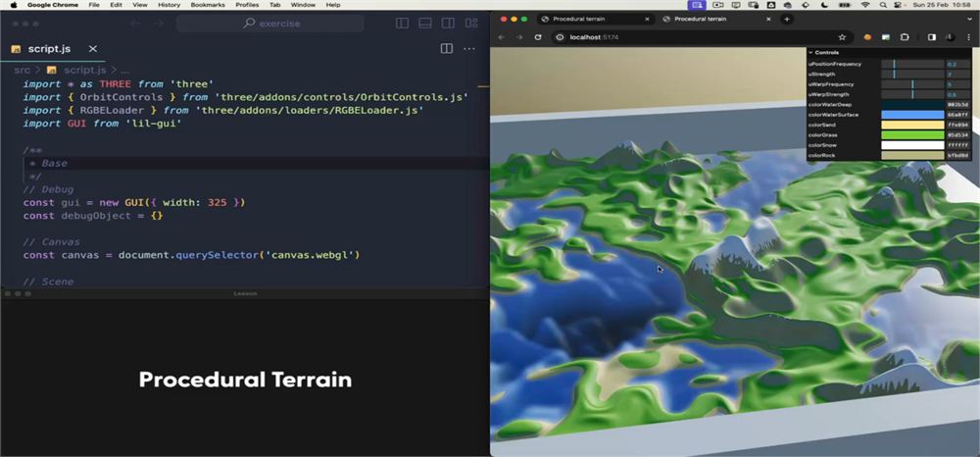Toggle VS Code primary side bar layout icon

pos(402,24)
